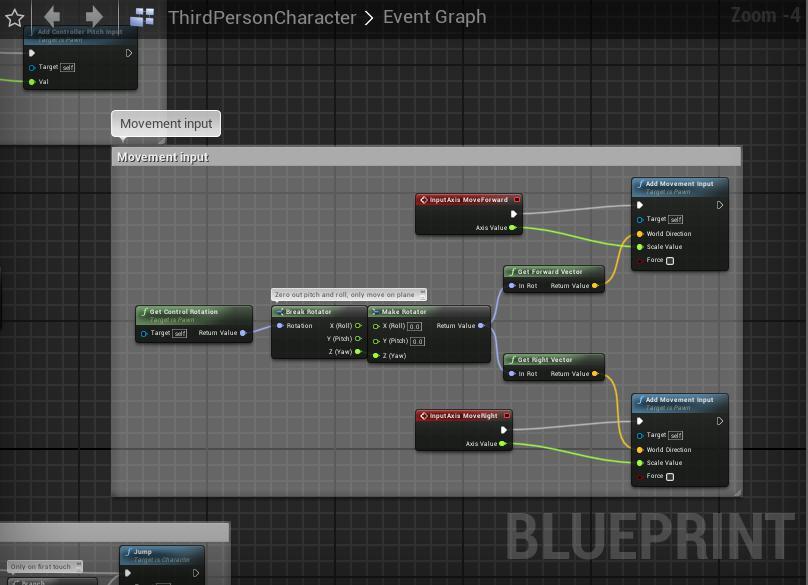Screen dimensions: 808x585
Task: Click the InputAxis MoveForward output exec pin
Action: (x=514, y=213)
